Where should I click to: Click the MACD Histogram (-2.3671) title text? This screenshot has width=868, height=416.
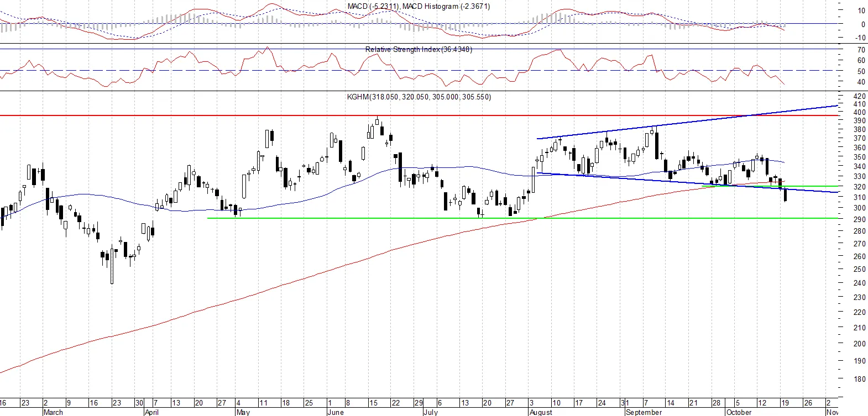click(x=446, y=6)
